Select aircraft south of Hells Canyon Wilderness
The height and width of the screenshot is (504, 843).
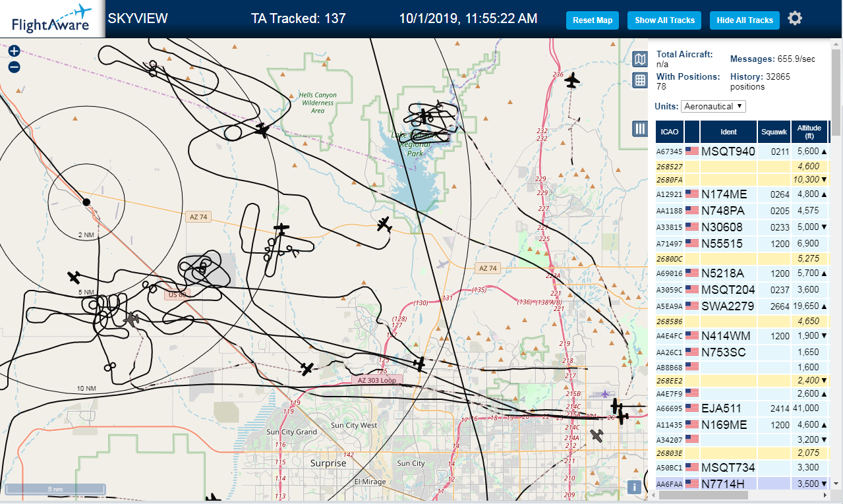point(262,130)
